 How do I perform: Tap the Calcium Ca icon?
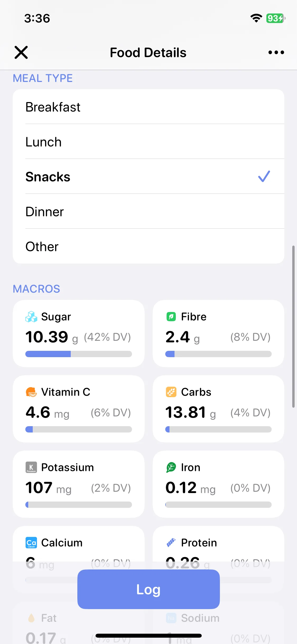coord(31,543)
